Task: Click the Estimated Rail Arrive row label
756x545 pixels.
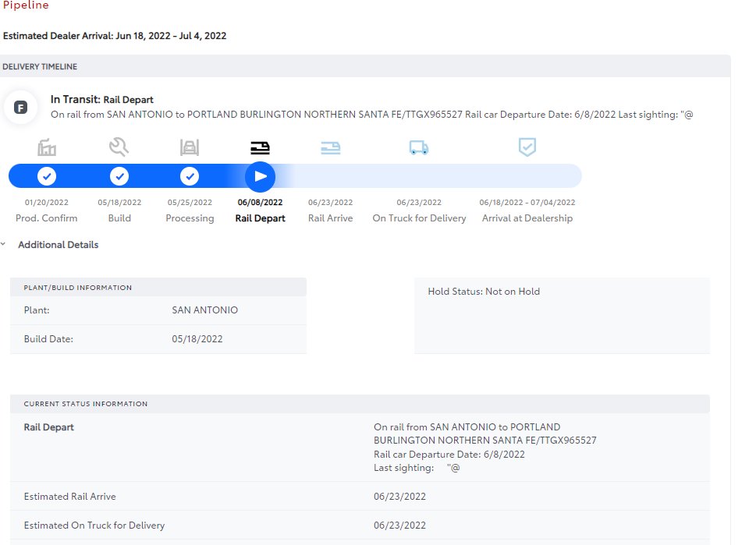Action: [x=70, y=497]
